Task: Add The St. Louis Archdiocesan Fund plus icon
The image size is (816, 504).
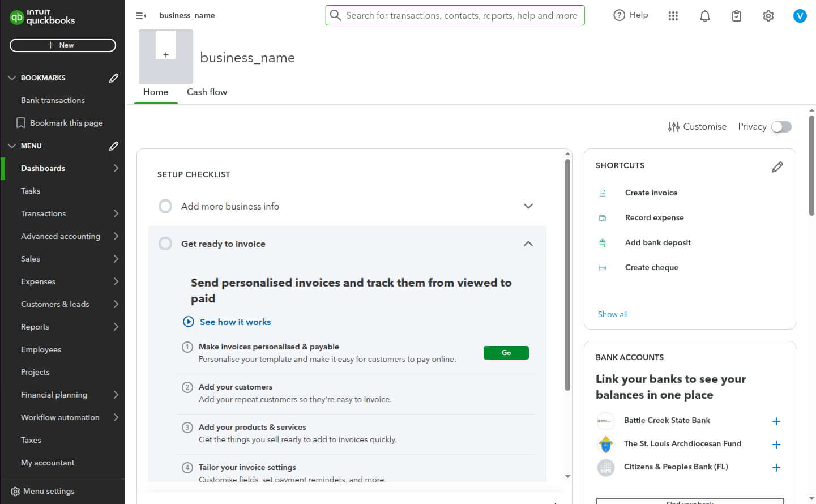Action: point(776,445)
